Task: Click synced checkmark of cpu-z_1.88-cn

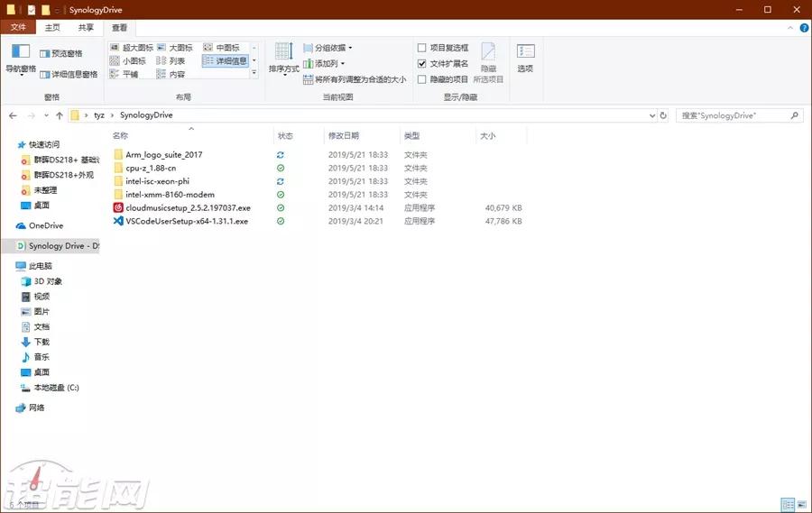Action: pos(281,169)
